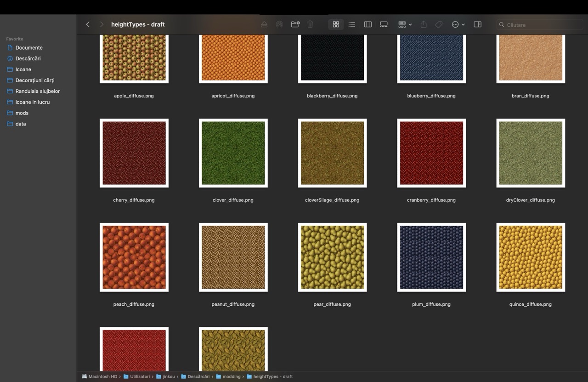
Task: Open the grouping options dropdown
Action: (x=403, y=24)
